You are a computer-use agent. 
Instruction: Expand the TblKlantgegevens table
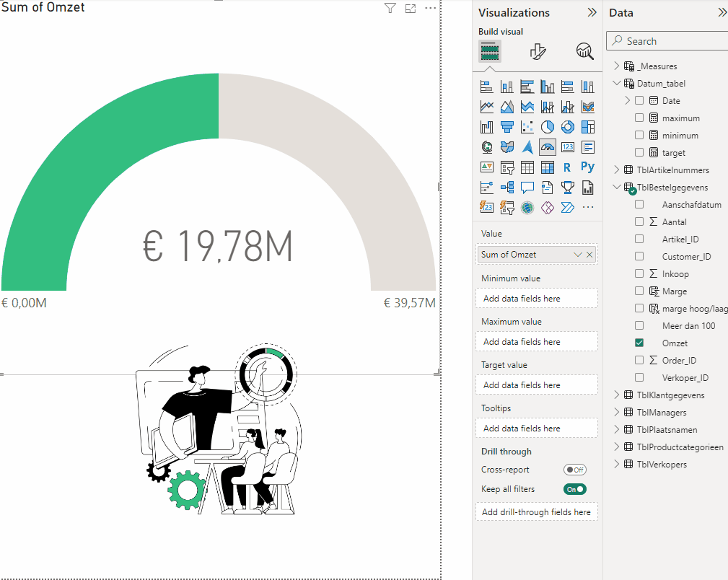(617, 395)
